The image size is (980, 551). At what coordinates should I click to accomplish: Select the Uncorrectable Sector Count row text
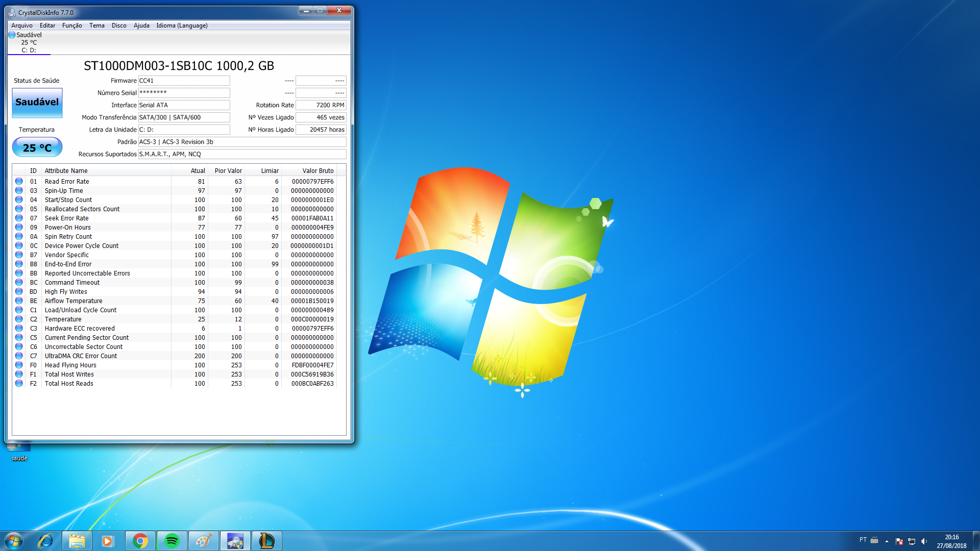[84, 347]
